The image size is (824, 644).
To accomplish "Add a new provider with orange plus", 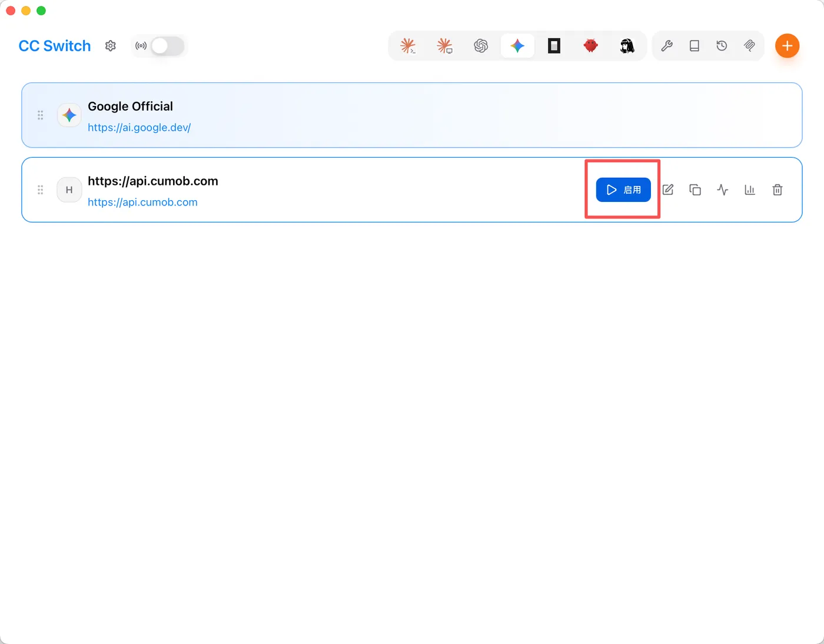I will coord(787,46).
